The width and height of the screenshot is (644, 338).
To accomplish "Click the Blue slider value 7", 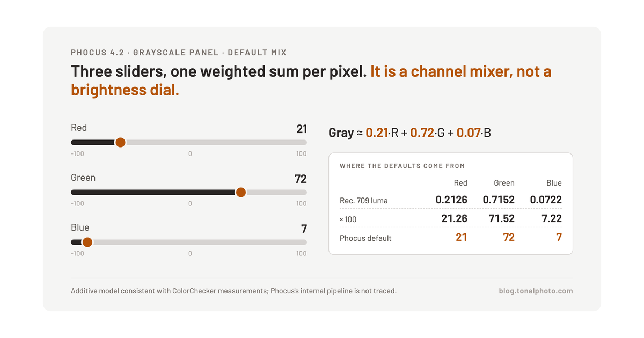I will [x=304, y=229].
